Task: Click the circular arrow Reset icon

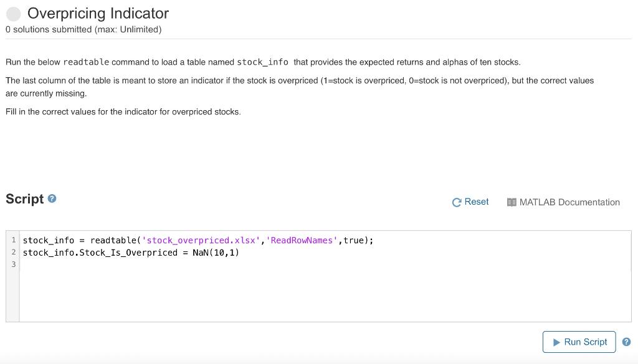Action: (457, 202)
